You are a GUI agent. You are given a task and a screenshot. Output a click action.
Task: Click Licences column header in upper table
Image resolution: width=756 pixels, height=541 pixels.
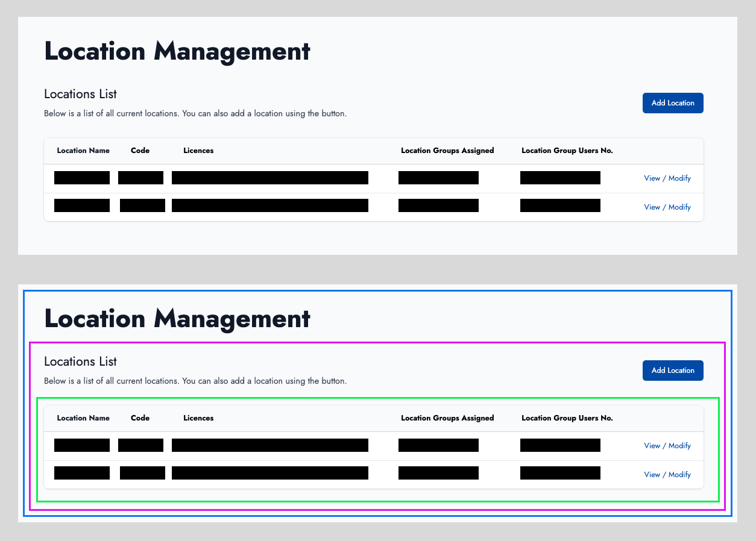click(198, 151)
